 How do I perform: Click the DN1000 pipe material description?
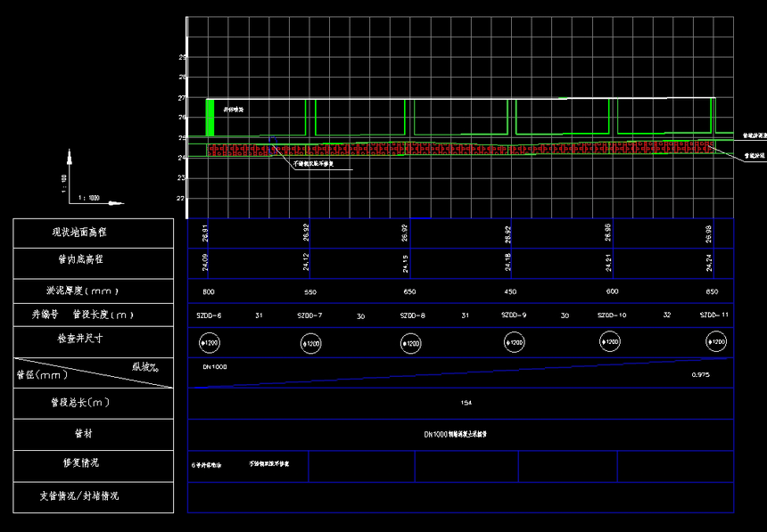point(456,434)
